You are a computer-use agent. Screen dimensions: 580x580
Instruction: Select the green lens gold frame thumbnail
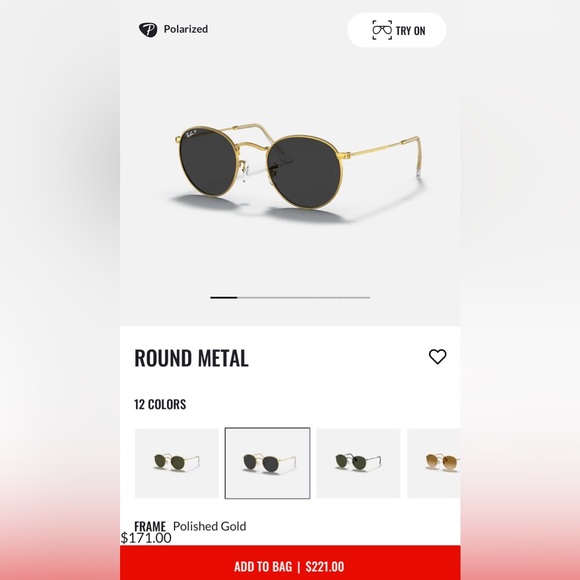(x=177, y=463)
